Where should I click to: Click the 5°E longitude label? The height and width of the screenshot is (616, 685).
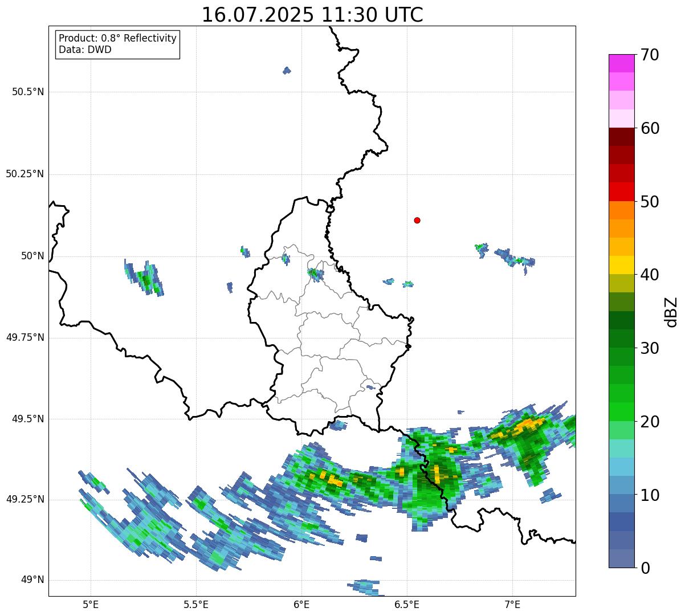91,604
